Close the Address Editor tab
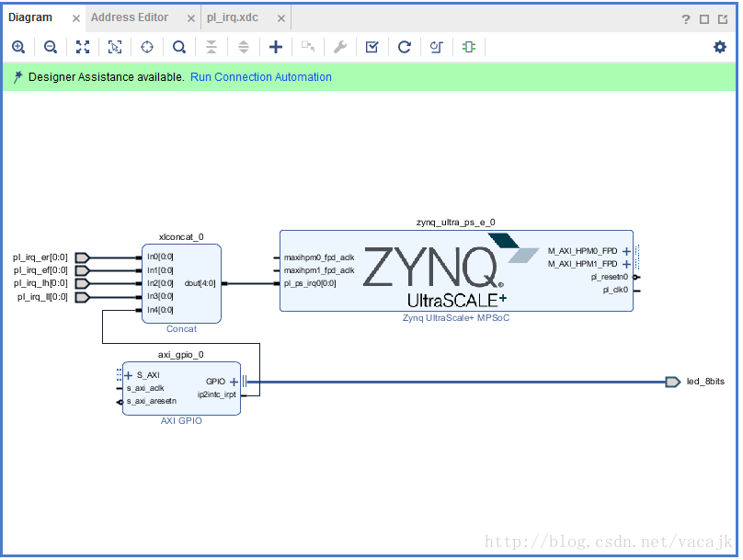 (191, 18)
